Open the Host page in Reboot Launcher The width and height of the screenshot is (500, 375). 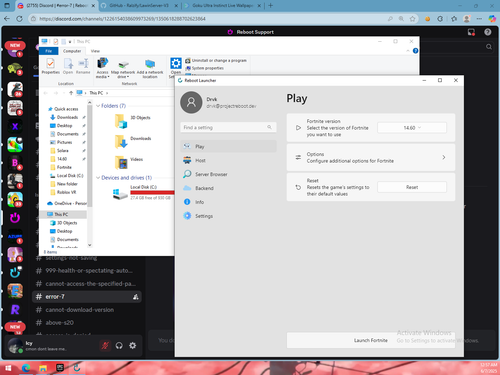click(228, 160)
